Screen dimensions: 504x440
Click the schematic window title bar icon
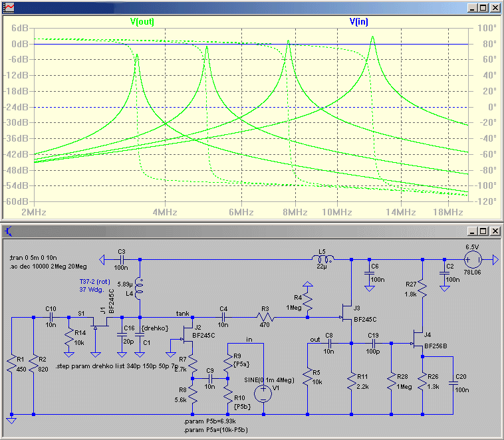pos(7,231)
